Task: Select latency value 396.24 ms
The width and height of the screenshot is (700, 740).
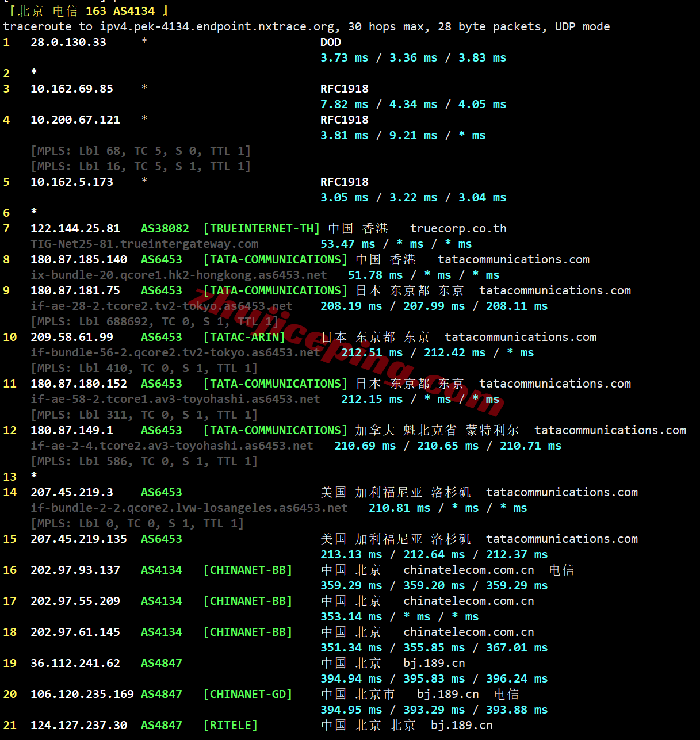Action: pyautogui.click(x=517, y=678)
